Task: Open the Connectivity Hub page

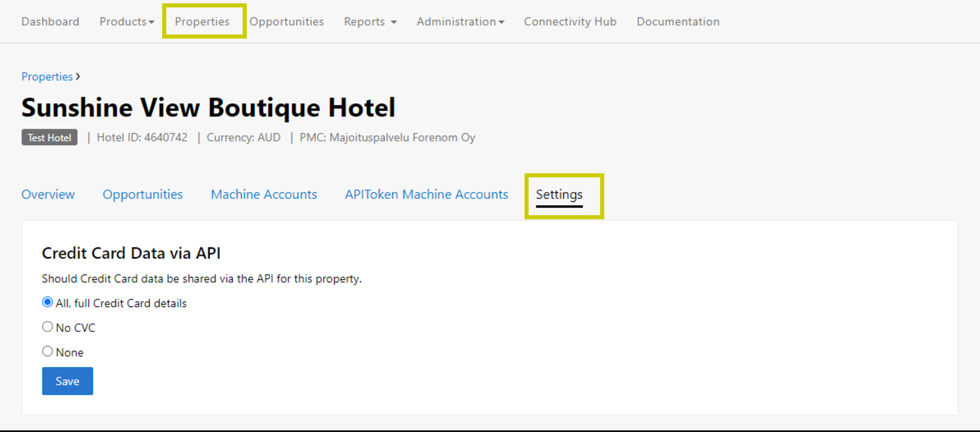Action: tap(570, 21)
